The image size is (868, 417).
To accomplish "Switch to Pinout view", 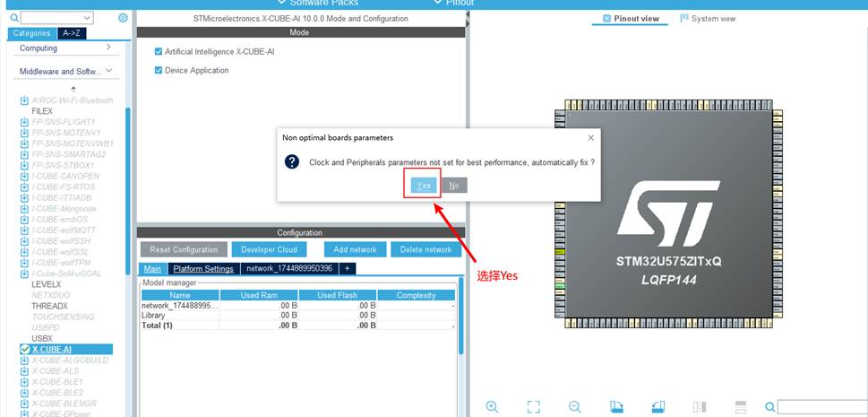I will (630, 18).
